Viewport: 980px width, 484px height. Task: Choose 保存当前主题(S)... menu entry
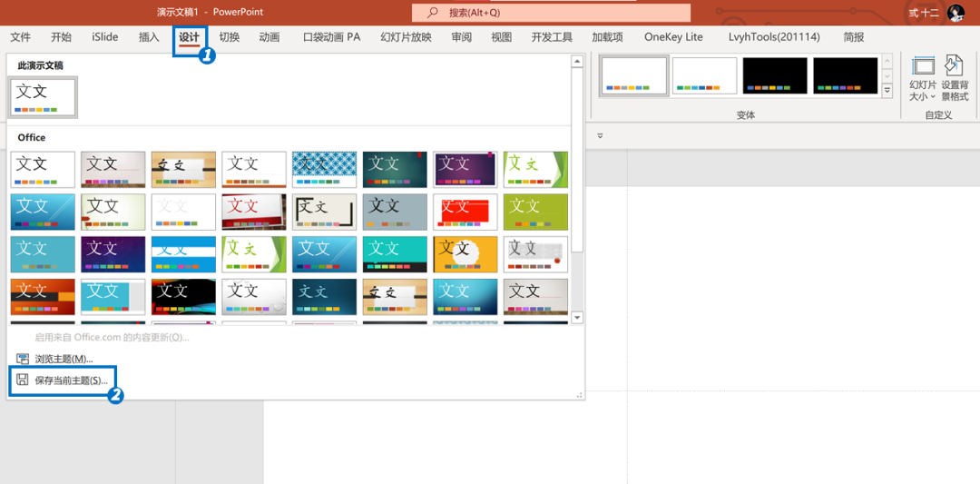click(x=64, y=380)
